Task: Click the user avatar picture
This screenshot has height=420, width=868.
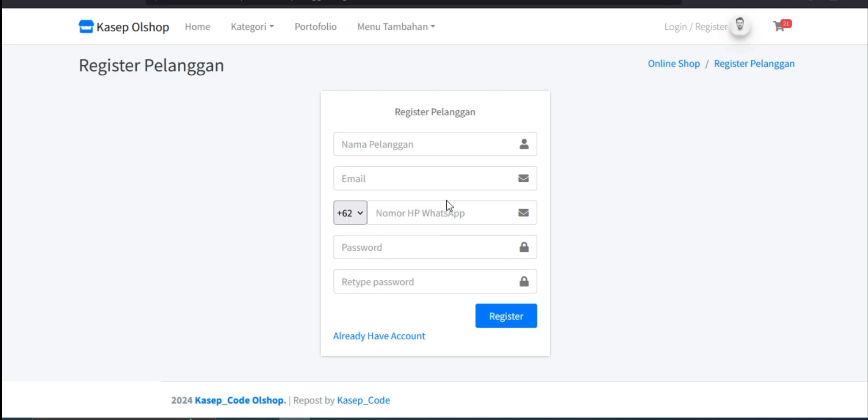Action: coord(740,25)
